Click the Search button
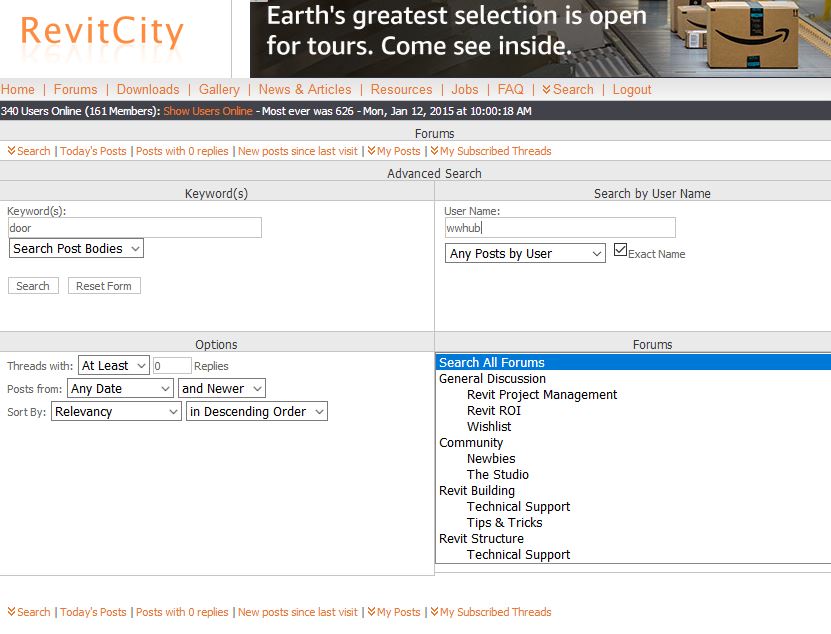Viewport: 831px width, 634px height. [x=33, y=286]
